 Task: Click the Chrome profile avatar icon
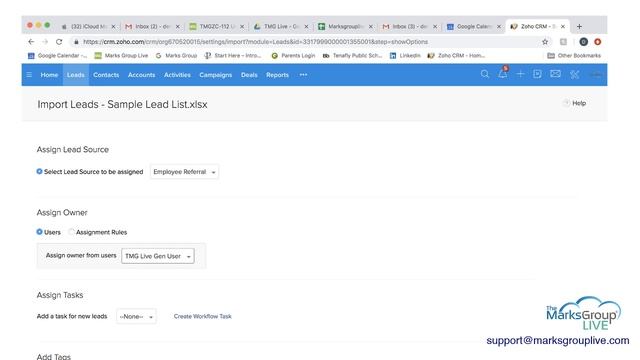point(584,42)
